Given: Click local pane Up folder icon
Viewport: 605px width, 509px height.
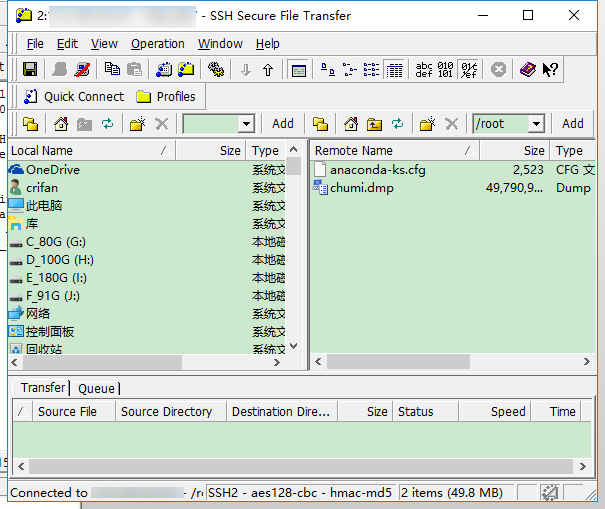Looking at the screenshot, I should (x=84, y=124).
